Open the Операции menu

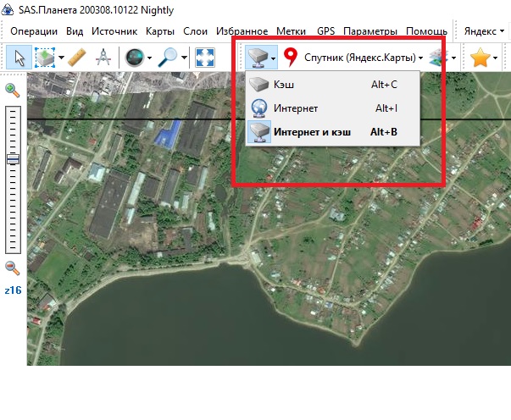point(34,30)
